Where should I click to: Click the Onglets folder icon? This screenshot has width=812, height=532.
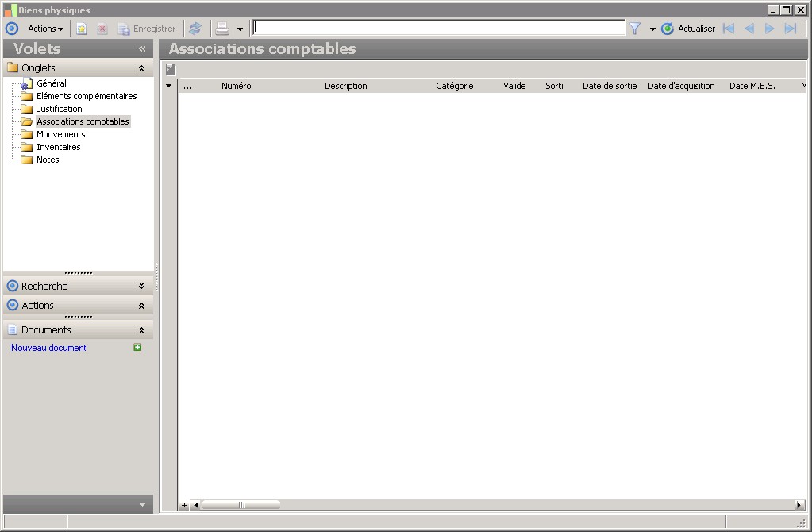[x=13, y=67]
